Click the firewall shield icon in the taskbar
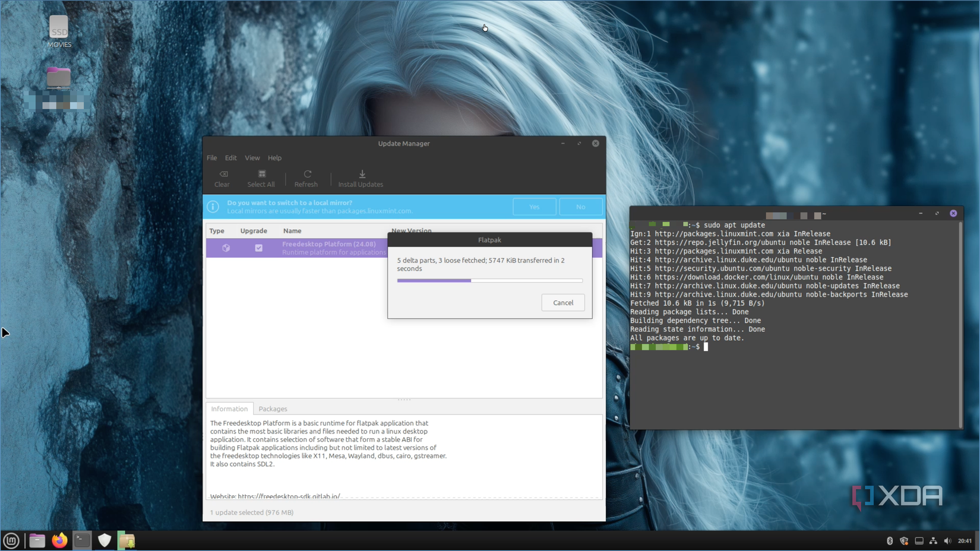980x551 pixels. tap(105, 540)
